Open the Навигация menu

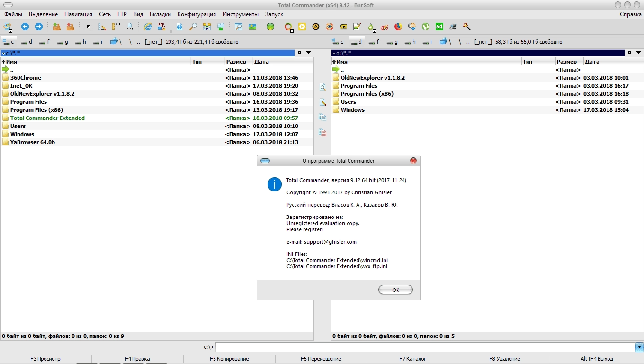click(x=79, y=14)
